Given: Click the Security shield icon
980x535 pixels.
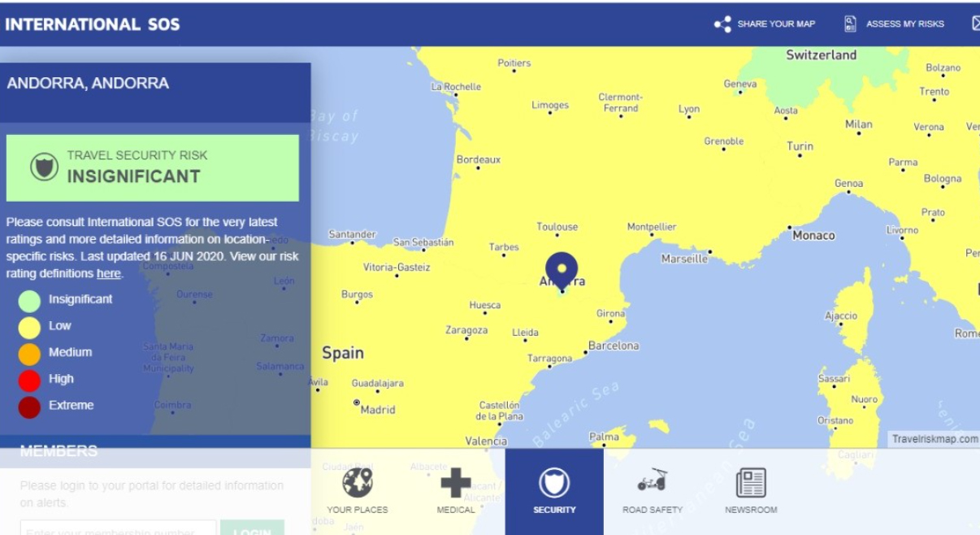Looking at the screenshot, I should coord(554,483).
